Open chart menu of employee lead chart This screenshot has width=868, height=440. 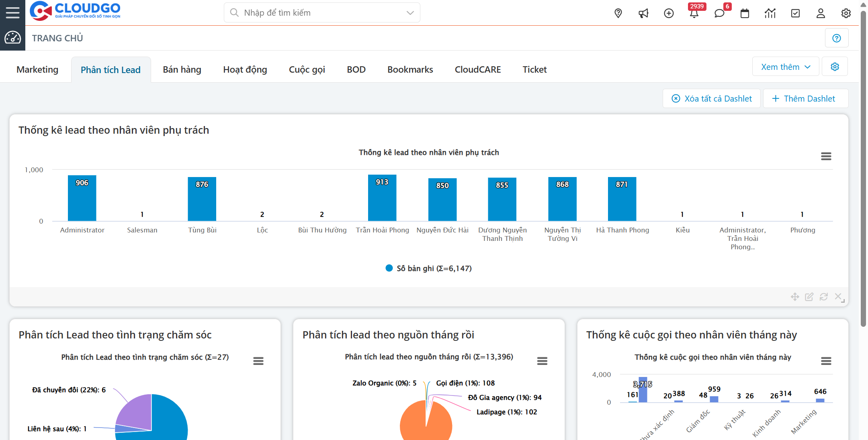coord(826,156)
